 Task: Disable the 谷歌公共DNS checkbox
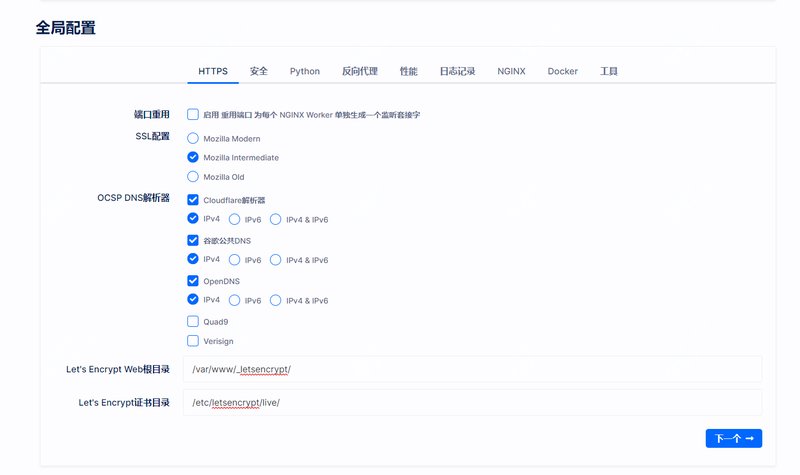coord(193,240)
